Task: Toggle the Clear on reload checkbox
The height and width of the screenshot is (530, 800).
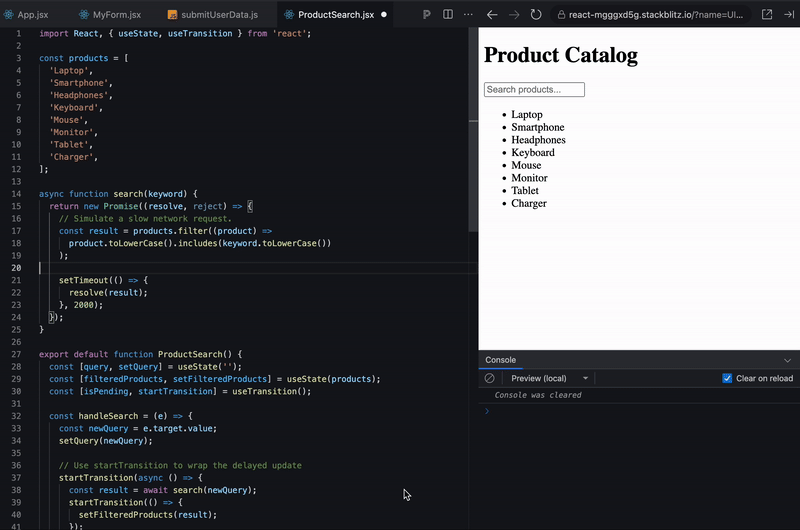Action: (727, 378)
